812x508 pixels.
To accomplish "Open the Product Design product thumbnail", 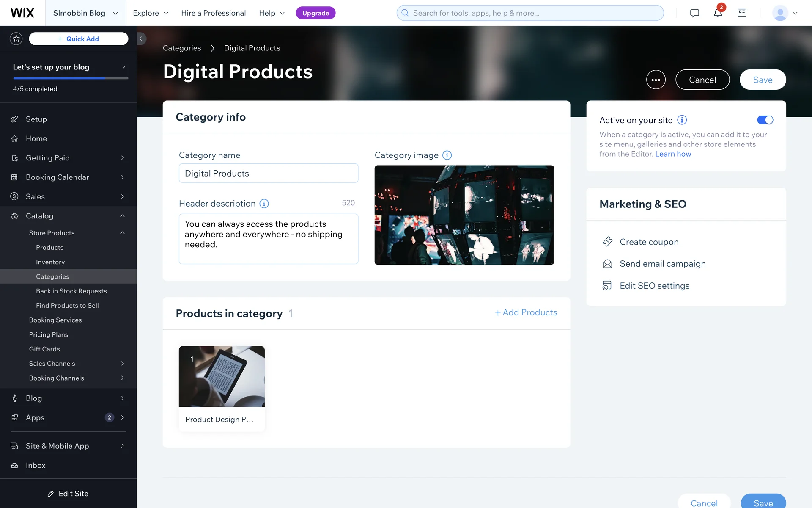I will 222,376.
